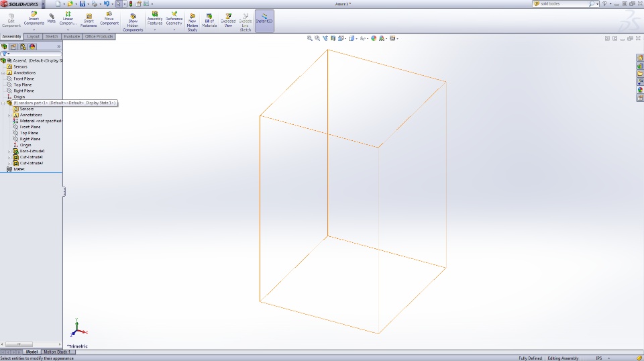The width and height of the screenshot is (644, 361).
Task: Open Design Library task pane tab
Action: click(640, 66)
